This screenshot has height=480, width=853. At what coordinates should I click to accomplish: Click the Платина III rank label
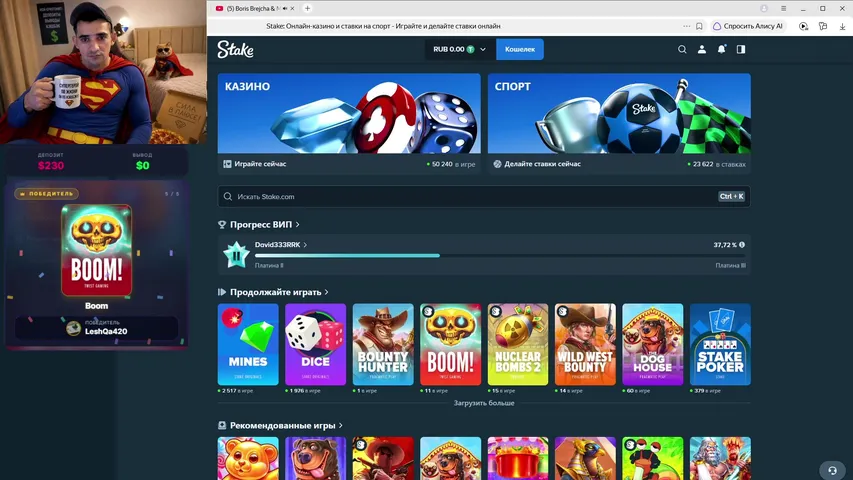731,266
